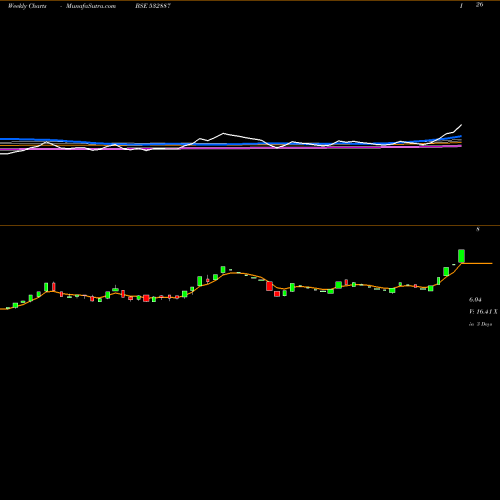Click the peak of the white line in upper panel
The height and width of the screenshot is (500, 500).
pyautogui.click(x=461, y=125)
